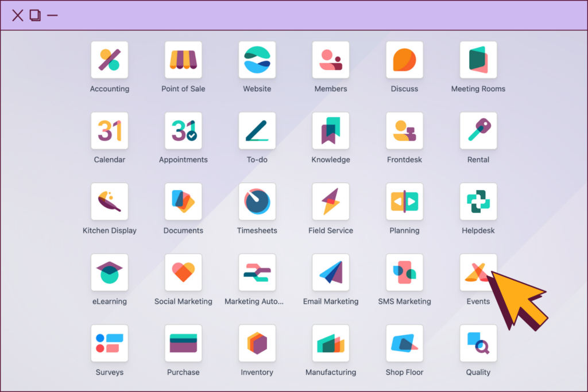The width and height of the screenshot is (588, 392).
Task: Launch the Point of Sale app
Action: point(183,60)
